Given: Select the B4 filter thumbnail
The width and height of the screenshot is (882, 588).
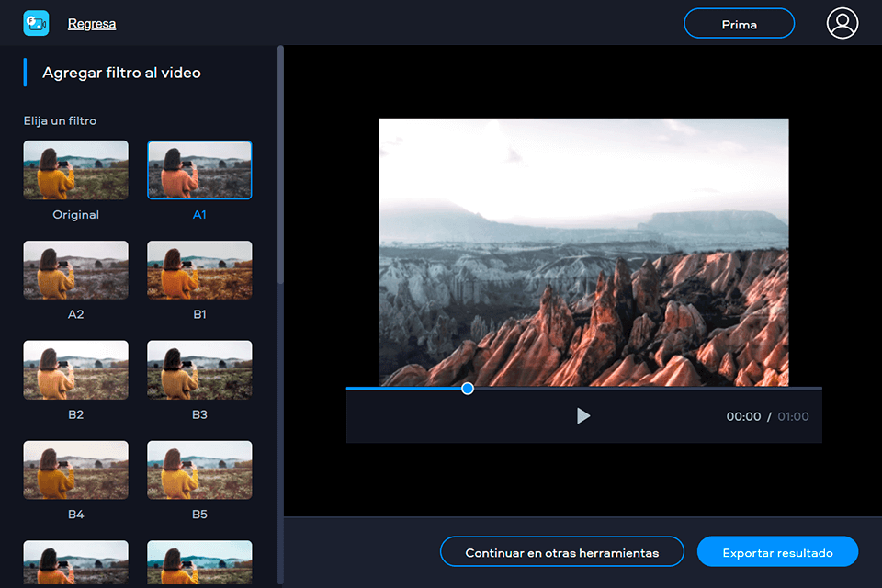Looking at the screenshot, I should 75,469.
